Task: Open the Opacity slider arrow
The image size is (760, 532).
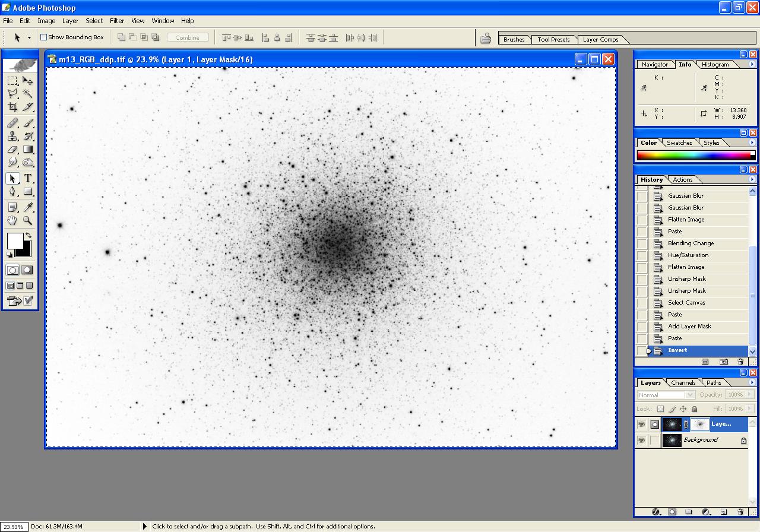Action: click(x=749, y=395)
